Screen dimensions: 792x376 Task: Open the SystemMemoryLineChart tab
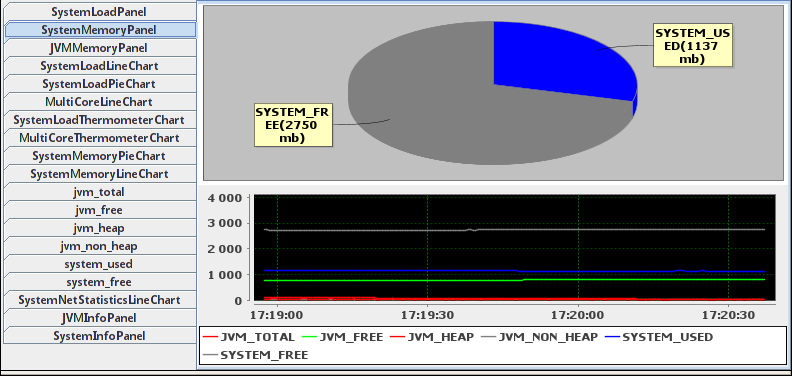(x=100, y=174)
